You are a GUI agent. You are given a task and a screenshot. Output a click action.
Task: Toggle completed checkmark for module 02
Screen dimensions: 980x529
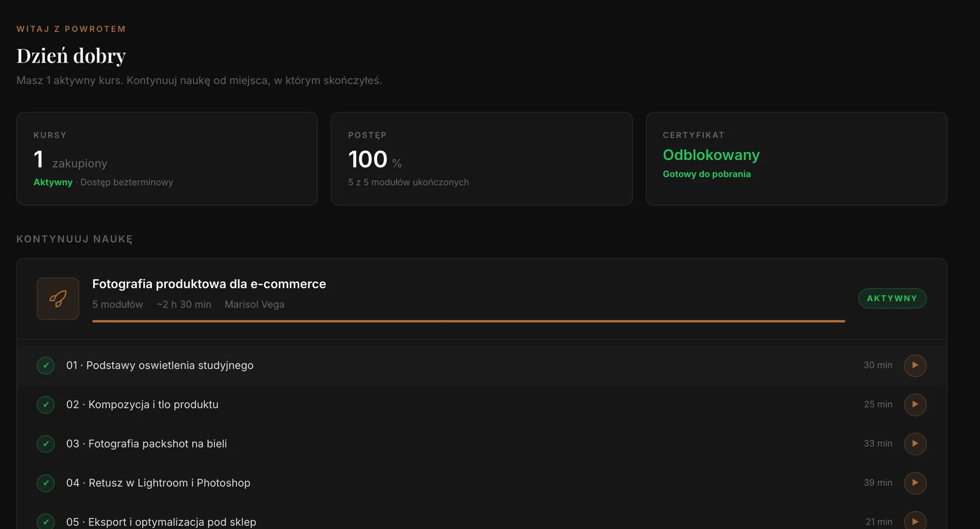46,404
